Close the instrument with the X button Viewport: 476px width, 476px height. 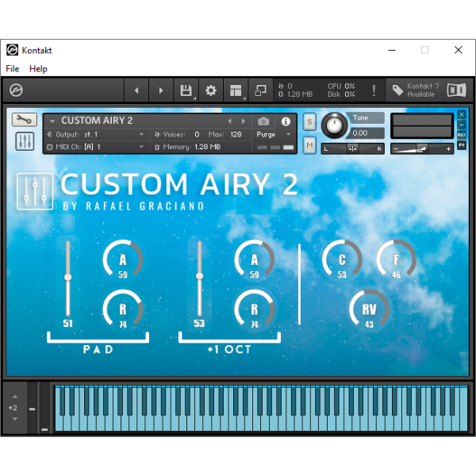[x=462, y=114]
